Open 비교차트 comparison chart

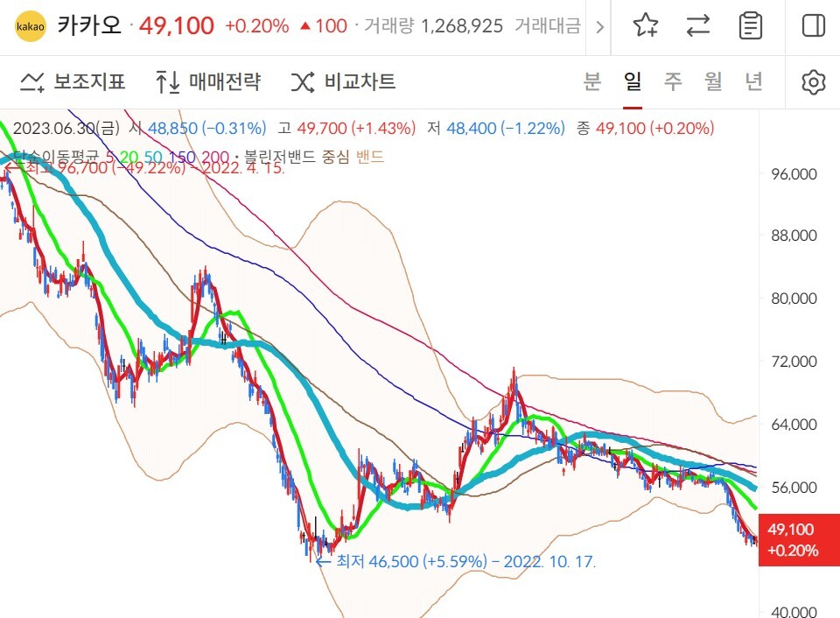tap(343, 82)
